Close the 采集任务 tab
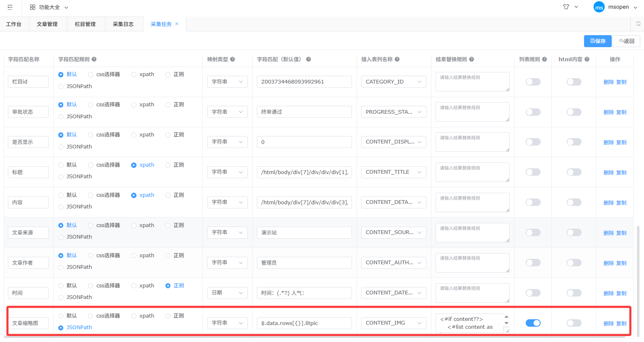644x342 pixels. (177, 24)
